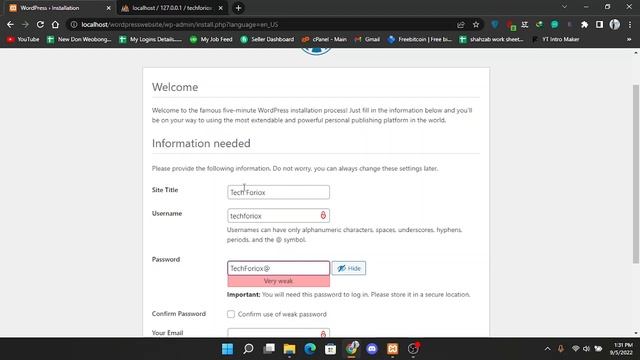Toggle the browser side panel icon

click(x=599, y=24)
